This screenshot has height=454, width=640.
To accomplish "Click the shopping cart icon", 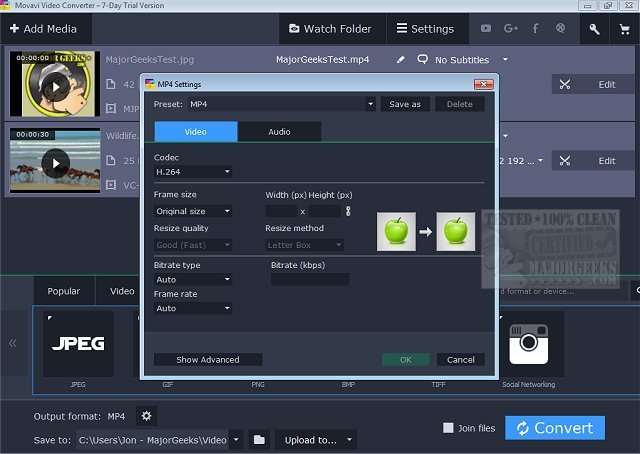I will [x=624, y=29].
